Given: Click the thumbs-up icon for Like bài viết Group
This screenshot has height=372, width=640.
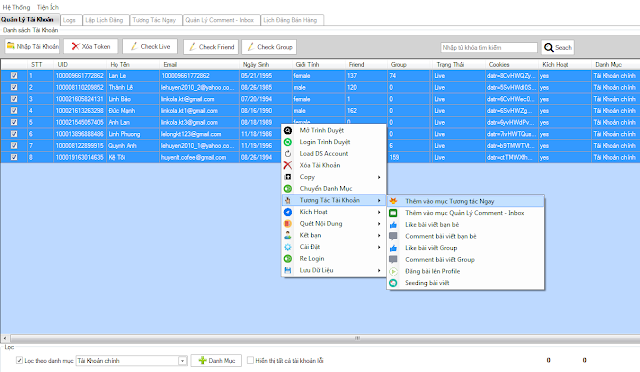Looking at the screenshot, I should click(x=393, y=248).
